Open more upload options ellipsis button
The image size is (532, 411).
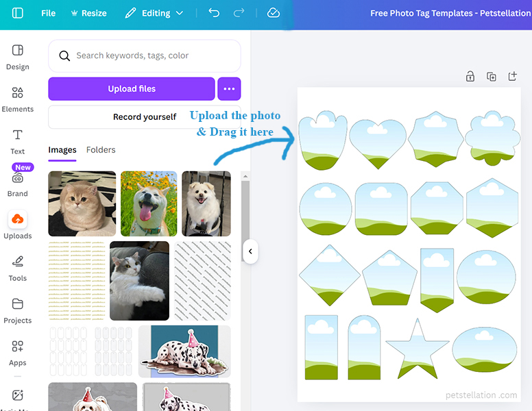tap(229, 89)
